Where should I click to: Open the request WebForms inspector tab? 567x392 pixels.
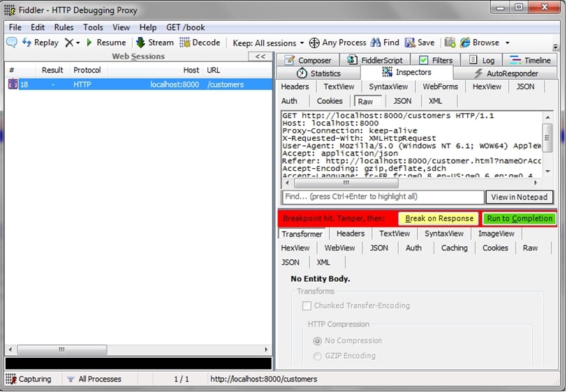pyautogui.click(x=440, y=86)
